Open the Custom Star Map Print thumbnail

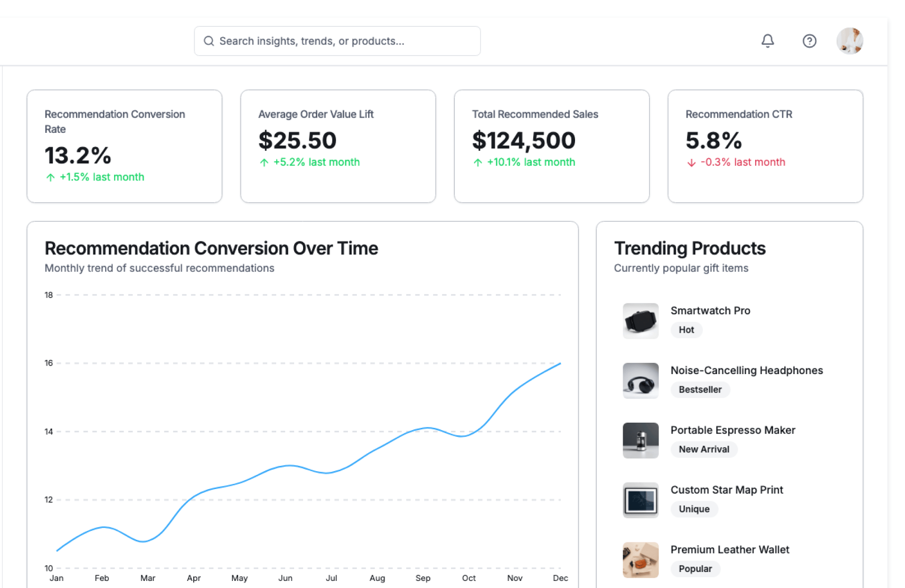click(640, 500)
